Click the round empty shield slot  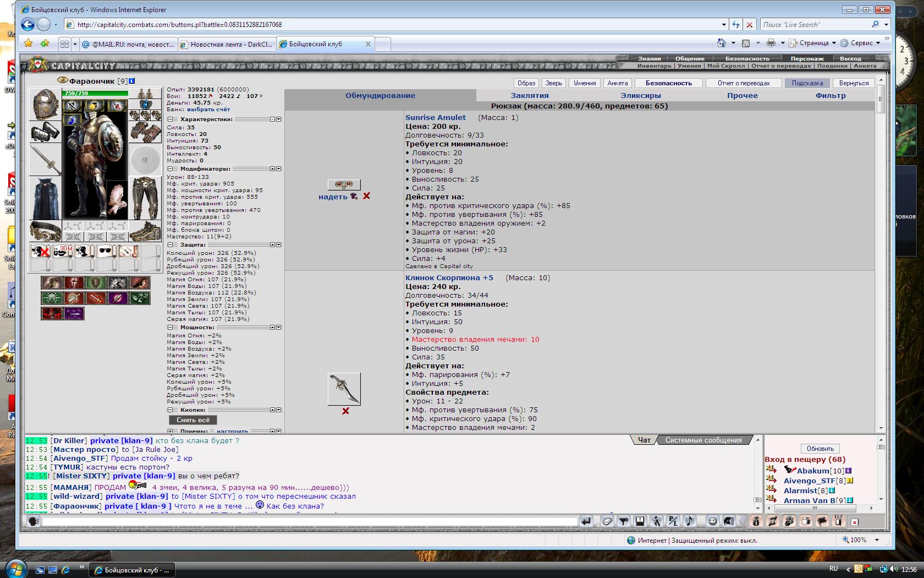(145, 160)
